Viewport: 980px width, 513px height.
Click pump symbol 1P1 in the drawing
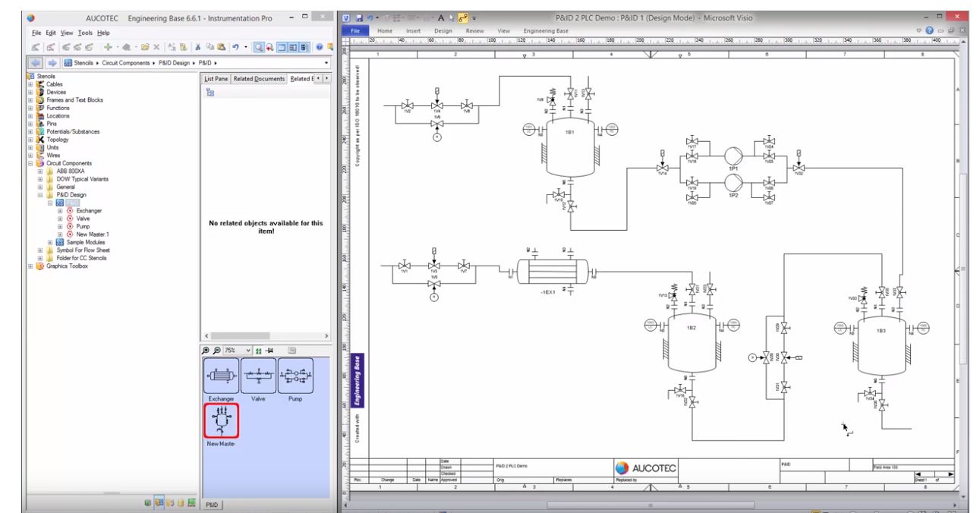tap(733, 156)
